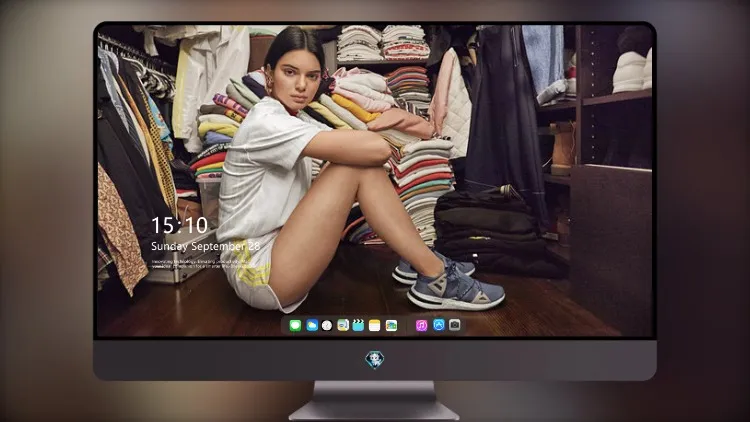Launch the Weather app from dock

coord(312,325)
